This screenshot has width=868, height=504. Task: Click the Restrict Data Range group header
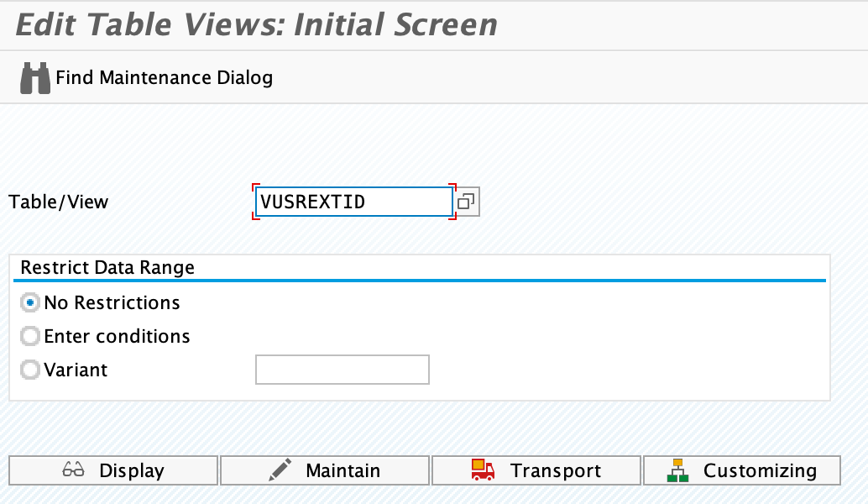[107, 267]
